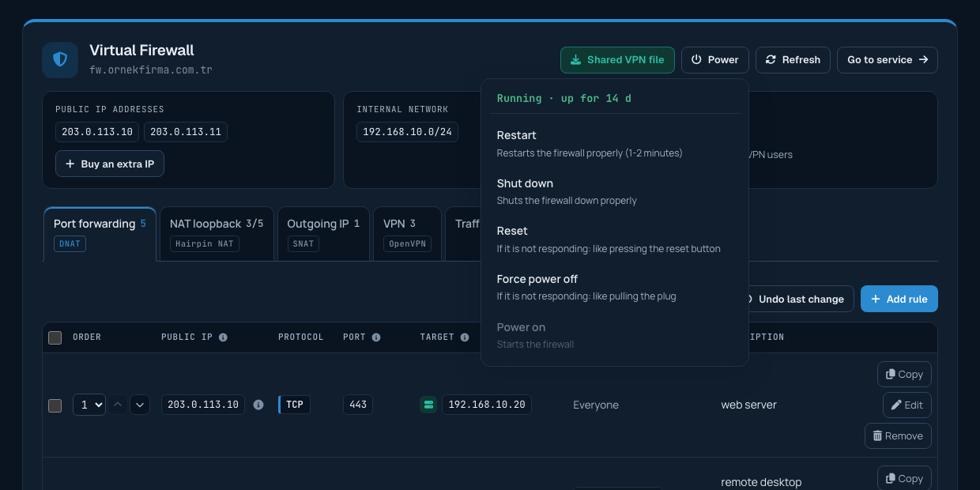Select Reset in the power menu
Viewport: 980px width, 490px height.
click(615, 239)
